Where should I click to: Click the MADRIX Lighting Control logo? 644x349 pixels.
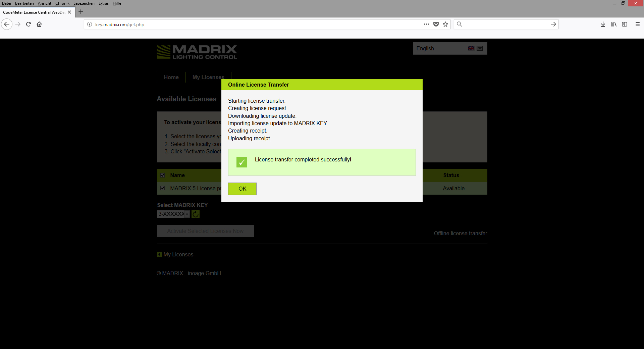(197, 52)
